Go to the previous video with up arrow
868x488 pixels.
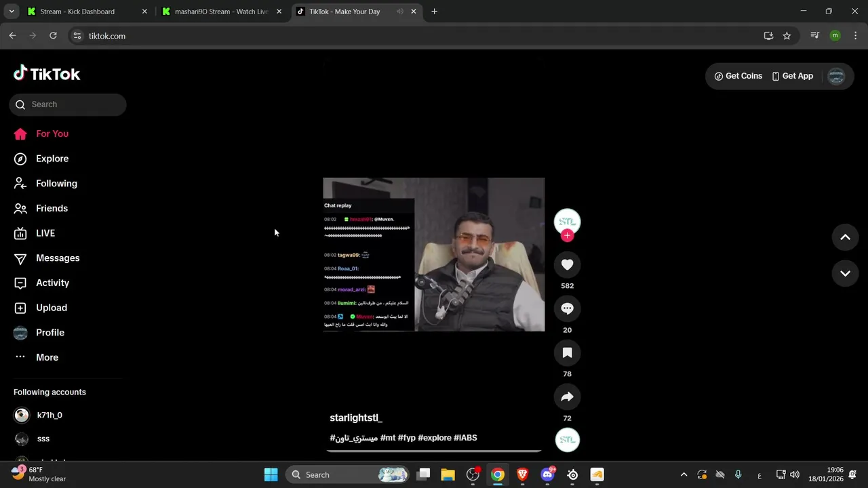point(845,237)
